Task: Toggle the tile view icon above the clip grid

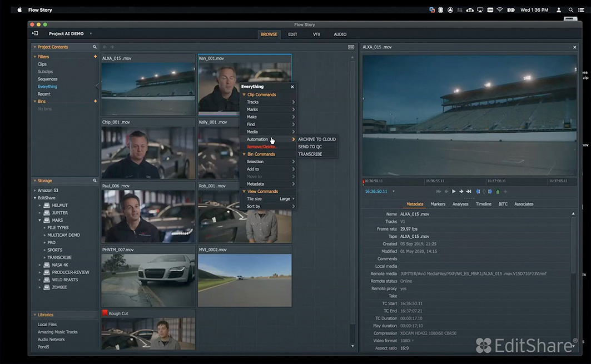Action: [x=351, y=47]
